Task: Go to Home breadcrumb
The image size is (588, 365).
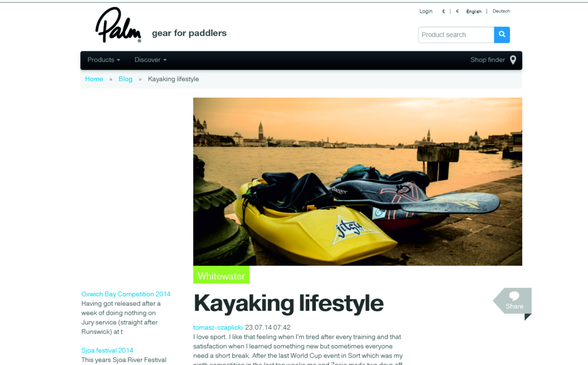Action: click(94, 79)
